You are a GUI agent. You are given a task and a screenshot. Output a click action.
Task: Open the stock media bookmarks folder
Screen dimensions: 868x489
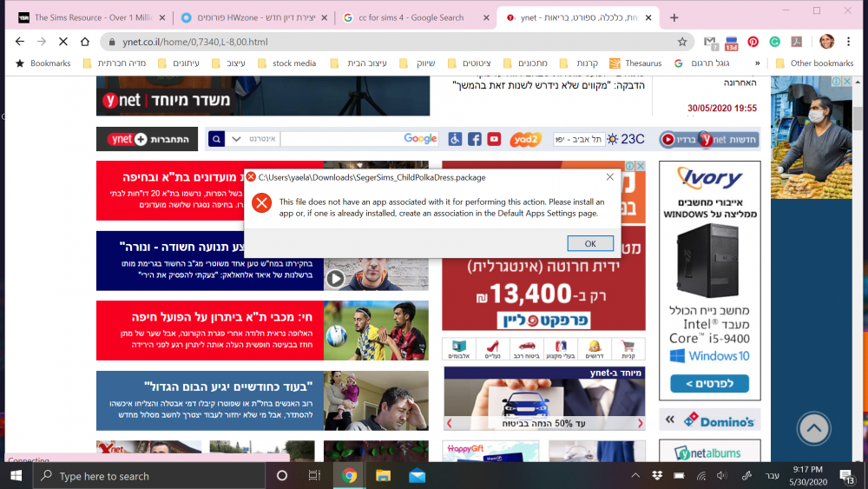point(287,63)
